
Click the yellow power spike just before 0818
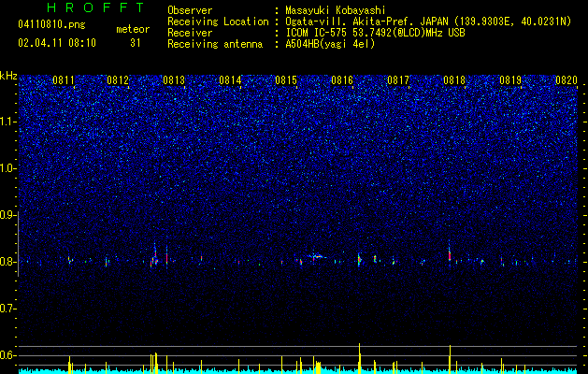pyautogui.click(x=450, y=359)
